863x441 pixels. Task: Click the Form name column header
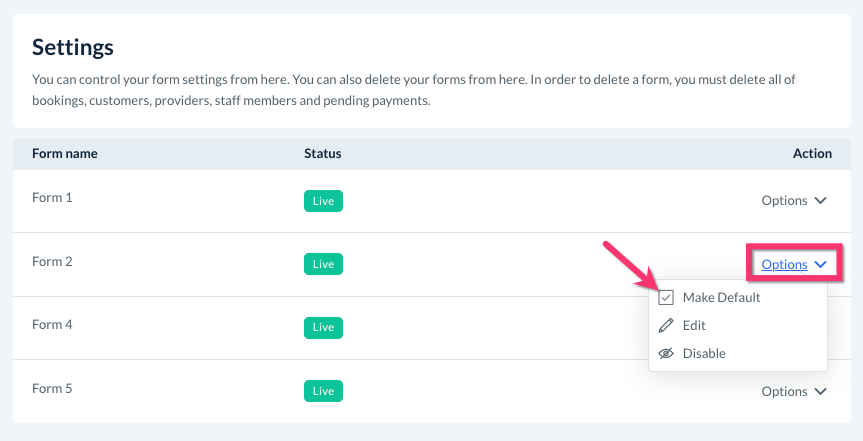pyautogui.click(x=65, y=154)
